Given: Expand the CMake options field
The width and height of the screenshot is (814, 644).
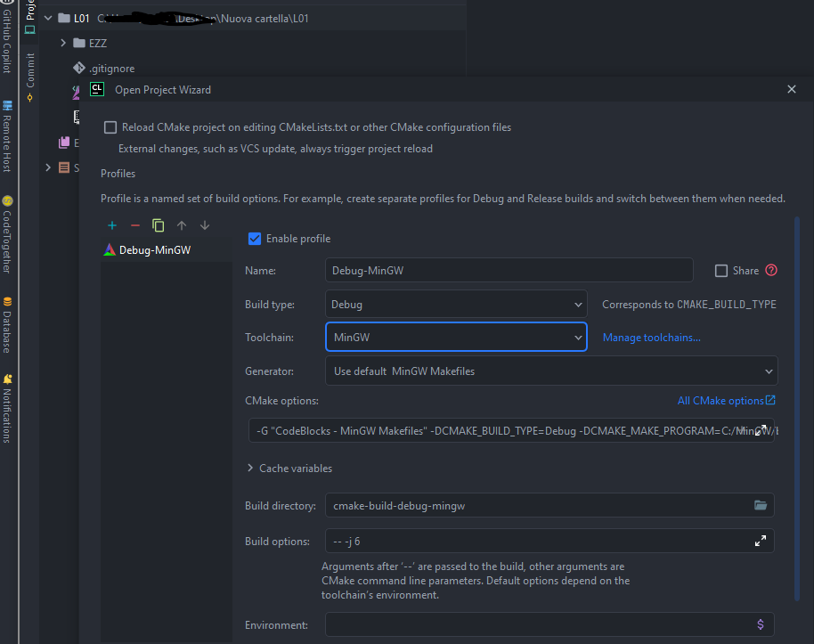Looking at the screenshot, I should point(761,430).
